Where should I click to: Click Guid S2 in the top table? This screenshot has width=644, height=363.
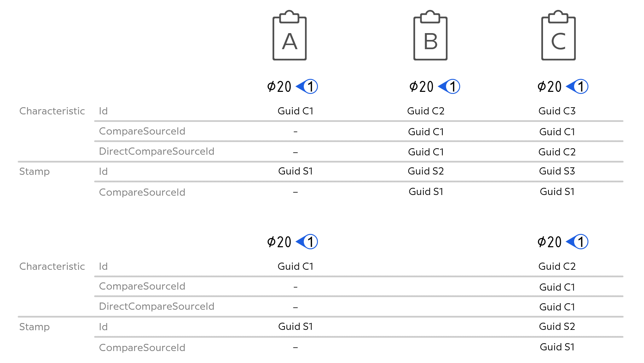426,171
